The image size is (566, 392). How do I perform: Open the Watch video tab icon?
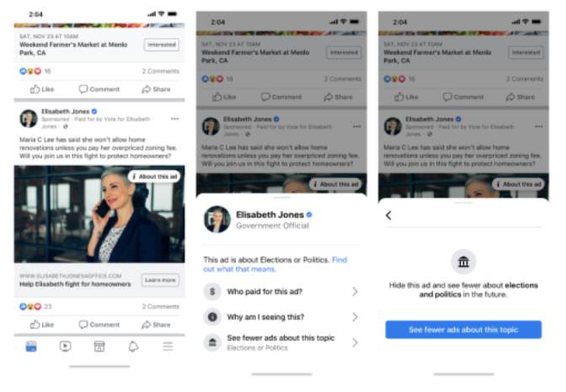click(65, 347)
